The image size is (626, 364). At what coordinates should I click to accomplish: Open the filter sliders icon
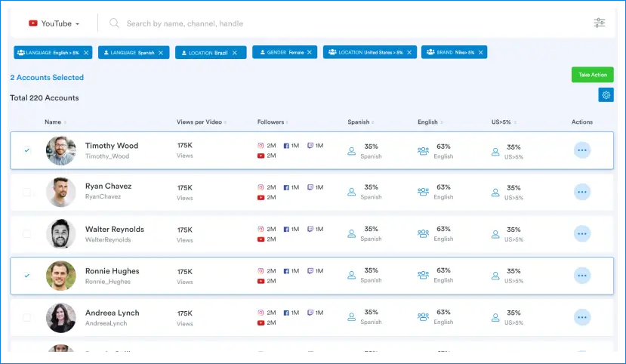coord(600,23)
